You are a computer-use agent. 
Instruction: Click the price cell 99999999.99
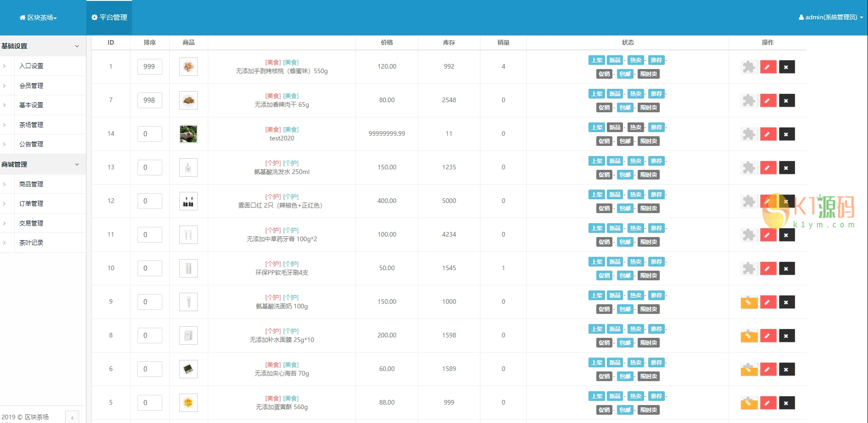(x=387, y=133)
